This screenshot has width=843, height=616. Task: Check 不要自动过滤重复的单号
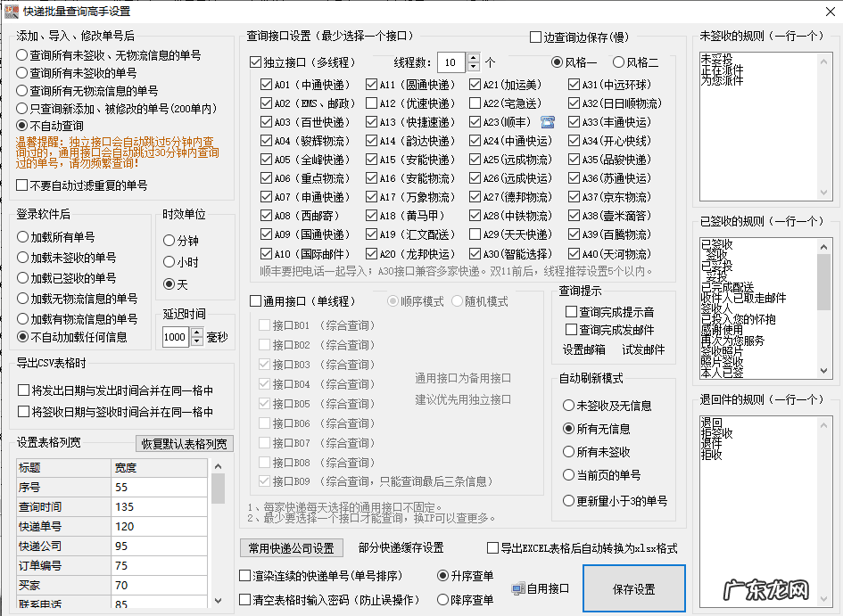21,186
